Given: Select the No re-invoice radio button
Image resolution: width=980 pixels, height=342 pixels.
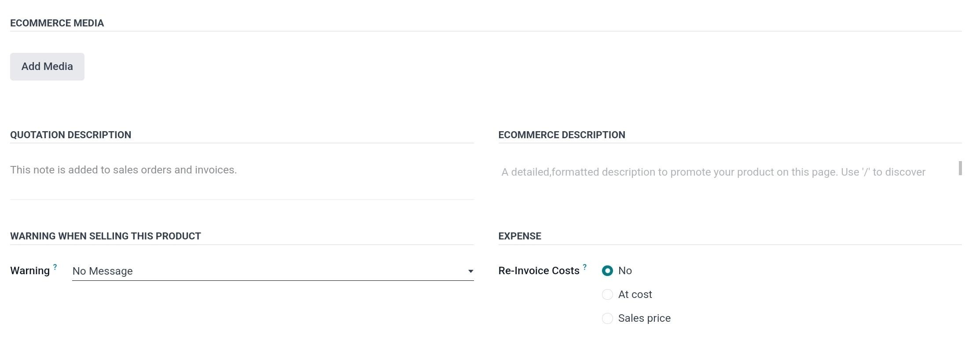Looking at the screenshot, I should tap(607, 271).
